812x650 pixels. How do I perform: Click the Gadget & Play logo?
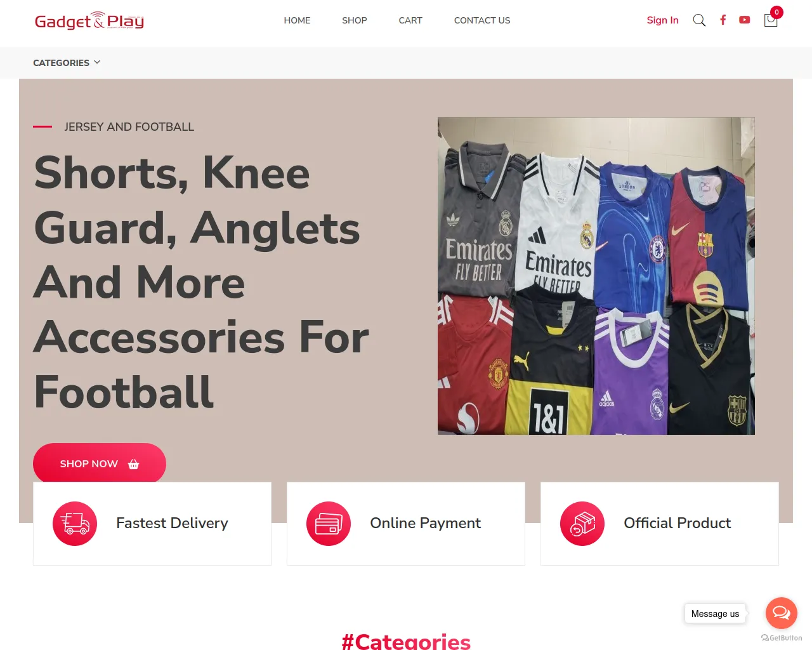pos(89,21)
